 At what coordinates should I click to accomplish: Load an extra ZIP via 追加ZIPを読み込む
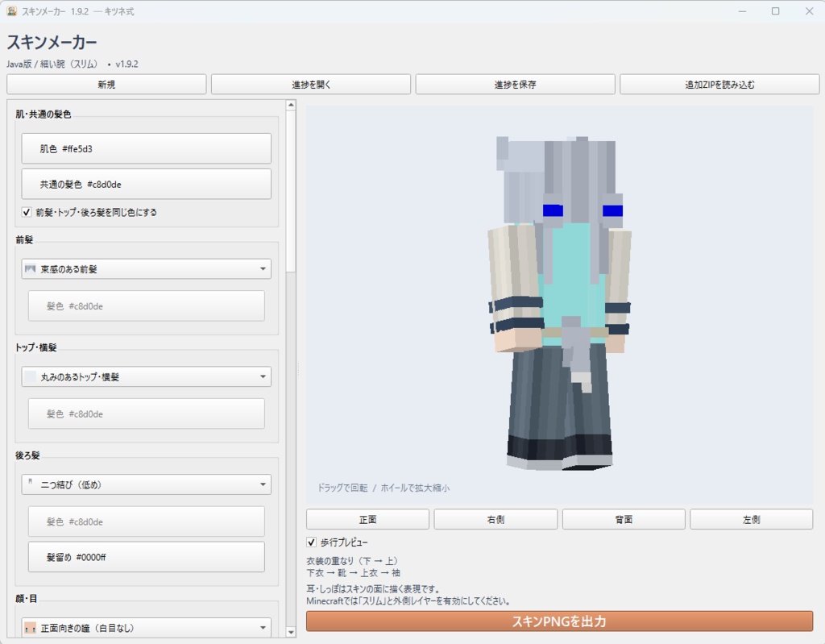719,85
